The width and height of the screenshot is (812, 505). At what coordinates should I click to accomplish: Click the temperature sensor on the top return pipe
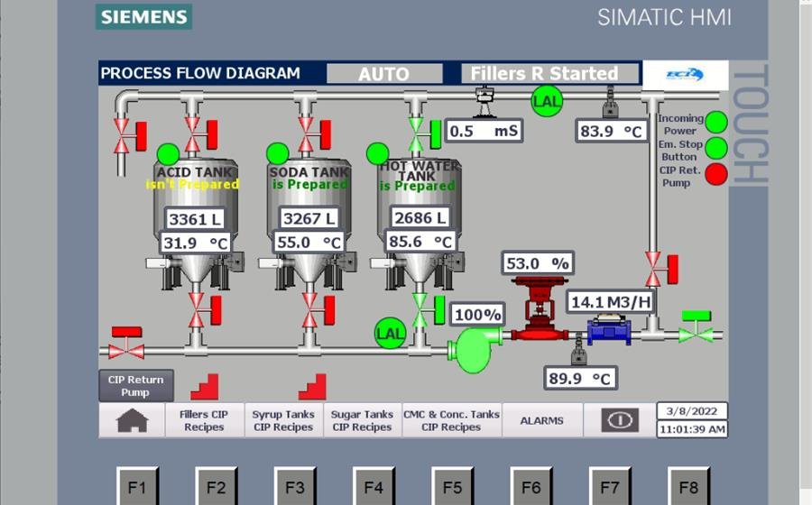610,103
